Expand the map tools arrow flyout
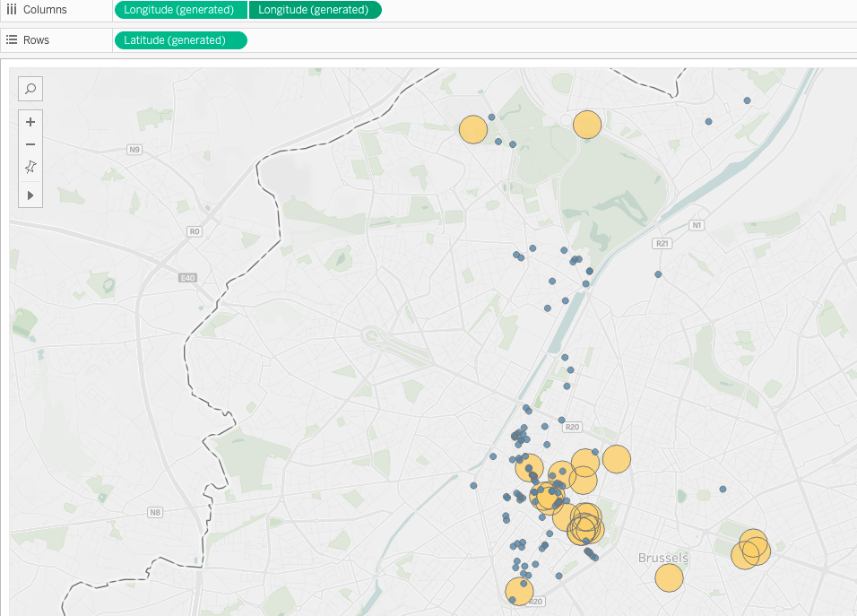Image resolution: width=857 pixels, height=616 pixels. pos(30,195)
